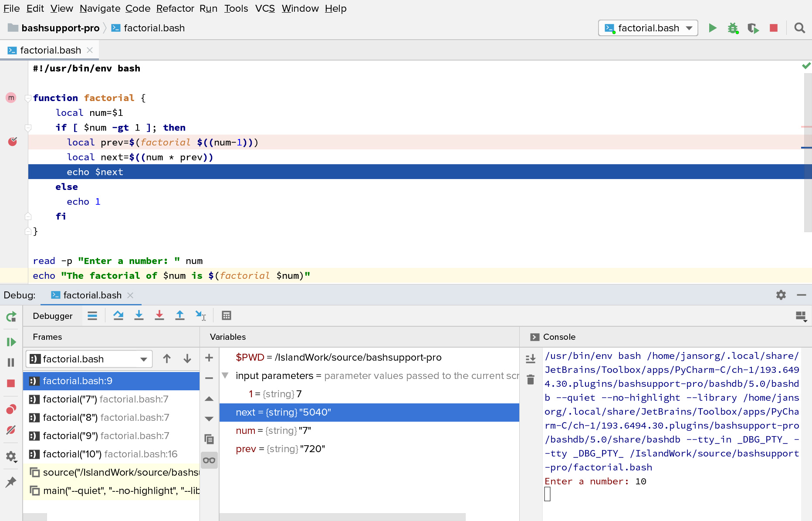Viewport: 812px width, 521px height.
Task: Click the red Force Step Into icon
Action: pyautogui.click(x=159, y=315)
